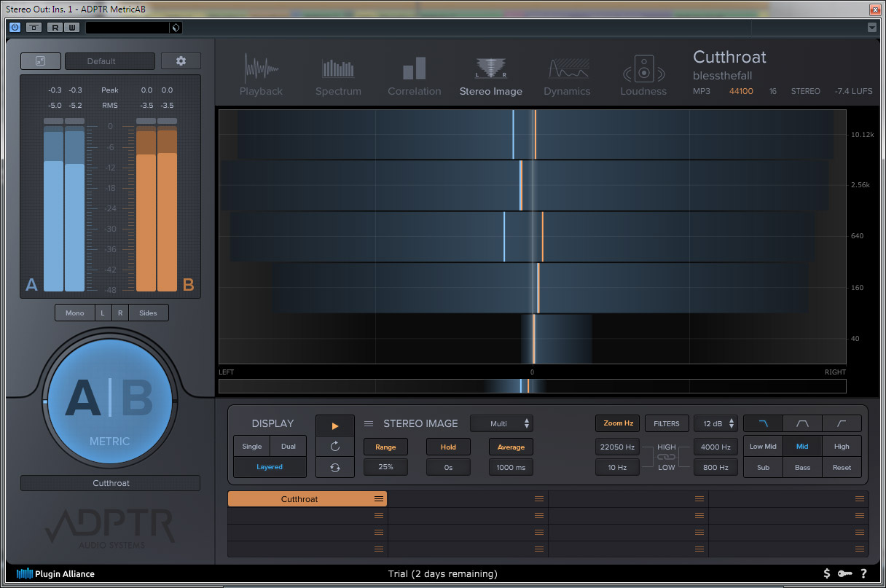Viewport: 886px width, 588px height.
Task: Click the orange play button
Action: coord(335,426)
